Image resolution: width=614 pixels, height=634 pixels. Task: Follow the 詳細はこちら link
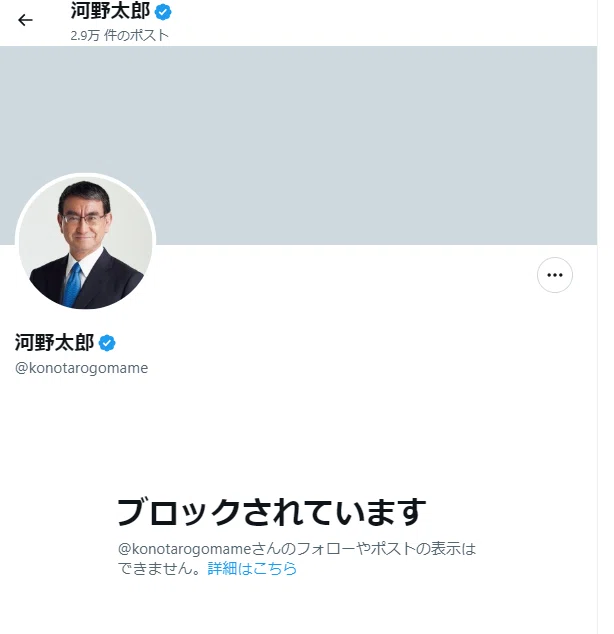(252, 568)
